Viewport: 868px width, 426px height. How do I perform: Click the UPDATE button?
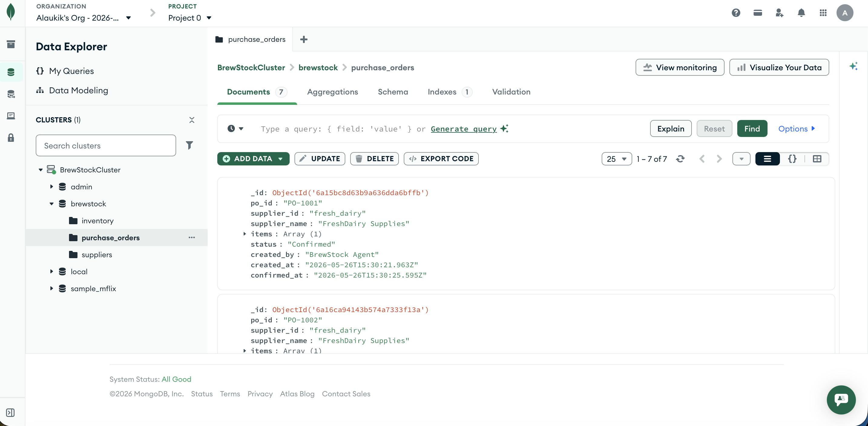[319, 159]
